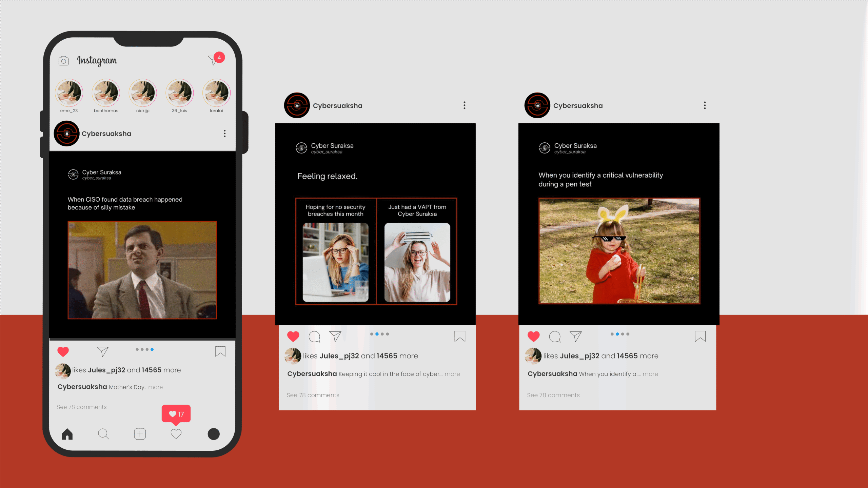The image size is (868, 488).
Task: Open options menu on middle Cybersuaksha post
Action: tap(465, 105)
